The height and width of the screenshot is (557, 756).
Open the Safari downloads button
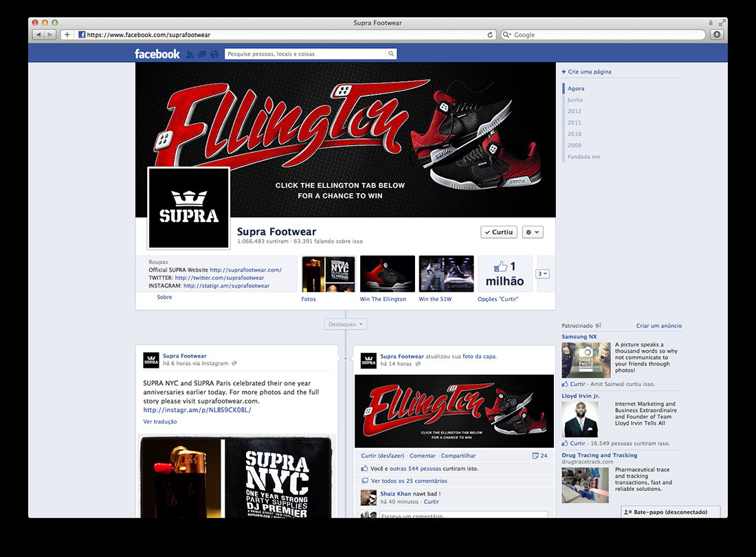717,34
